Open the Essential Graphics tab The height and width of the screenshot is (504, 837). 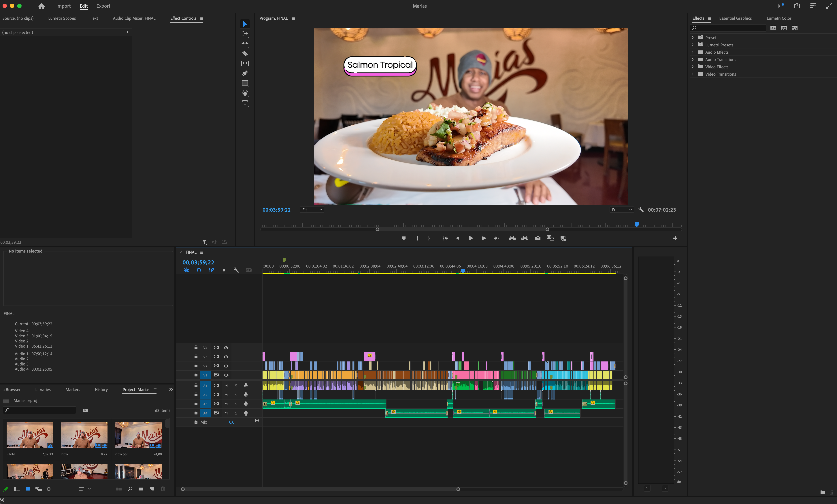pos(735,18)
